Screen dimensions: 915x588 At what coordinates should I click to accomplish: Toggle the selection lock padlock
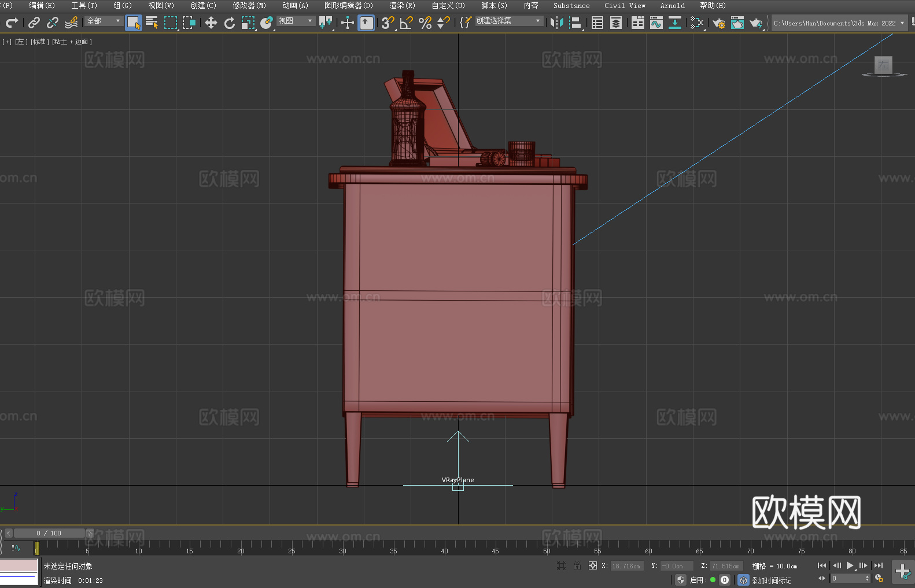pyautogui.click(x=577, y=565)
